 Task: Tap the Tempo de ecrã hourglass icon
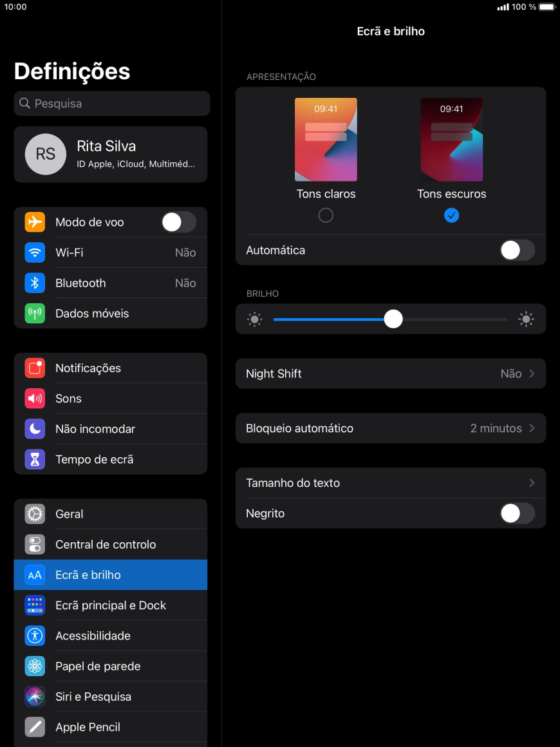click(x=35, y=459)
